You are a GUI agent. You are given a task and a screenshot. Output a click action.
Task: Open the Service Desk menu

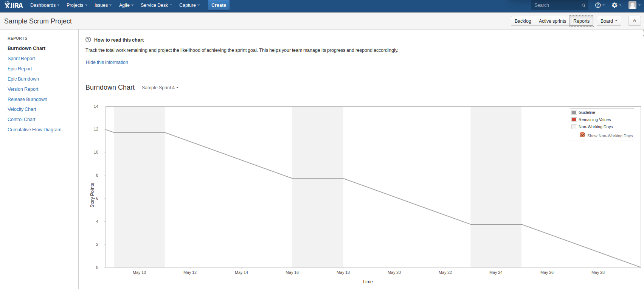(156, 5)
